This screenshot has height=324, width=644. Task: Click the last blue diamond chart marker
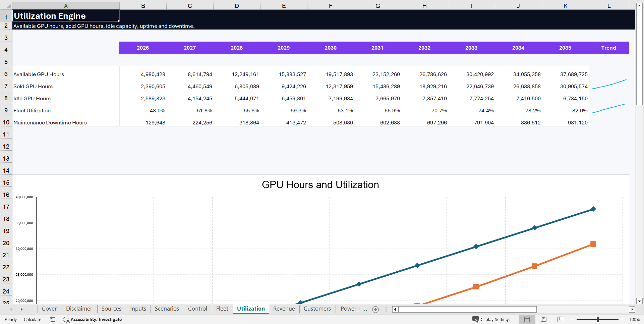[593, 209]
